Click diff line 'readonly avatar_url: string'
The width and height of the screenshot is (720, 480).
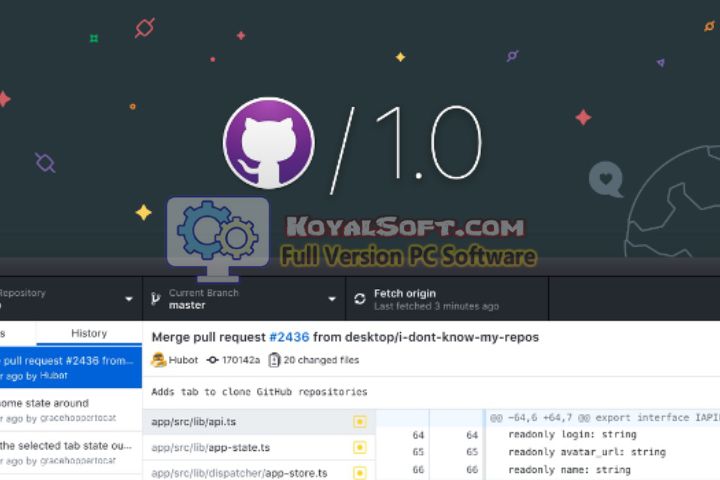[x=587, y=452]
